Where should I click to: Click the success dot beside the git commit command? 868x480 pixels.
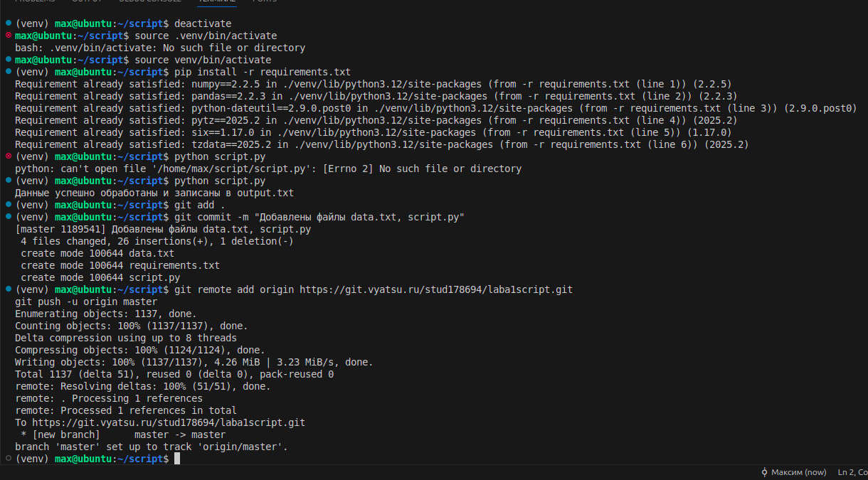click(x=7, y=217)
